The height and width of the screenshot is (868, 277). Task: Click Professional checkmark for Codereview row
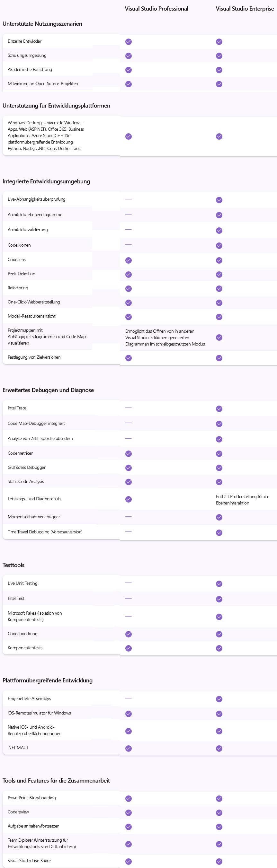(x=129, y=813)
